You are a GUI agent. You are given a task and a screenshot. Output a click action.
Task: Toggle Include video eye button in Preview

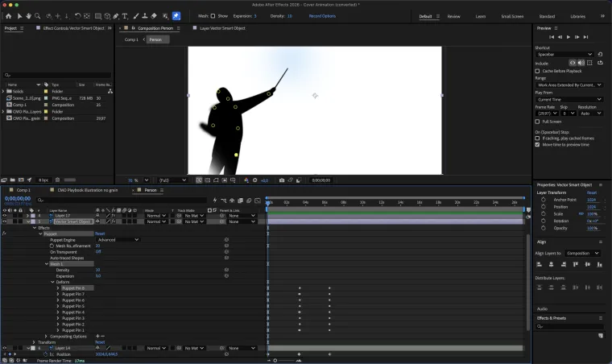point(573,63)
